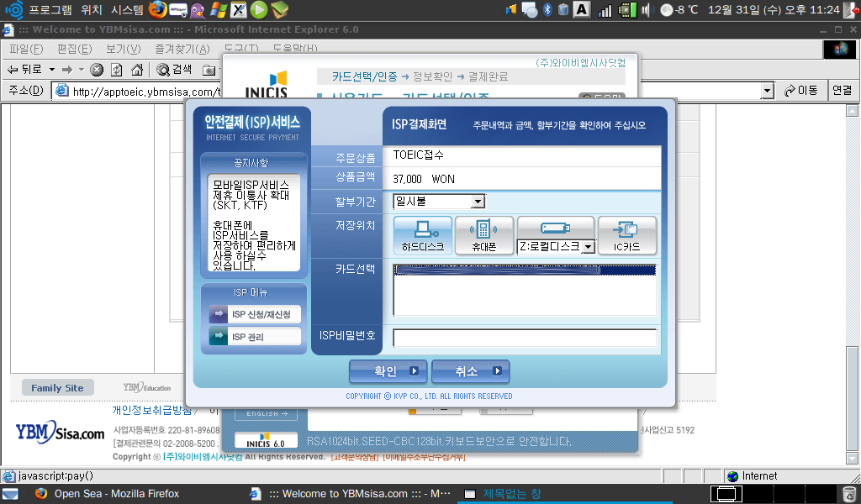
Task: Open the volume speaker control
Action: (x=647, y=10)
